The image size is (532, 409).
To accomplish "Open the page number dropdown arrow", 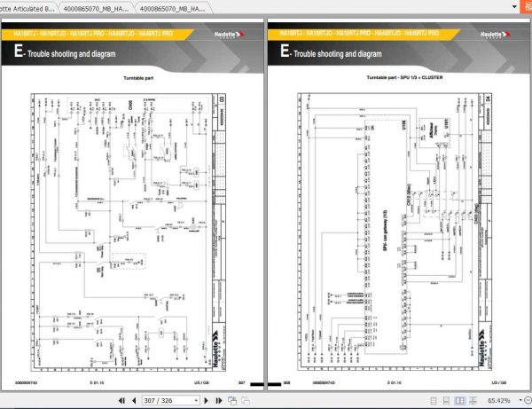I will [196, 401].
